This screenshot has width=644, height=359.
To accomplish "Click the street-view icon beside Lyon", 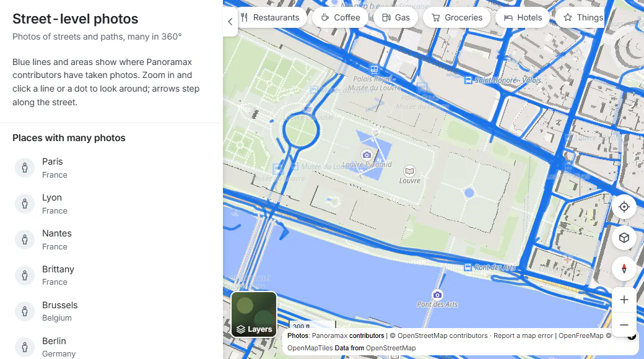I will (x=25, y=203).
